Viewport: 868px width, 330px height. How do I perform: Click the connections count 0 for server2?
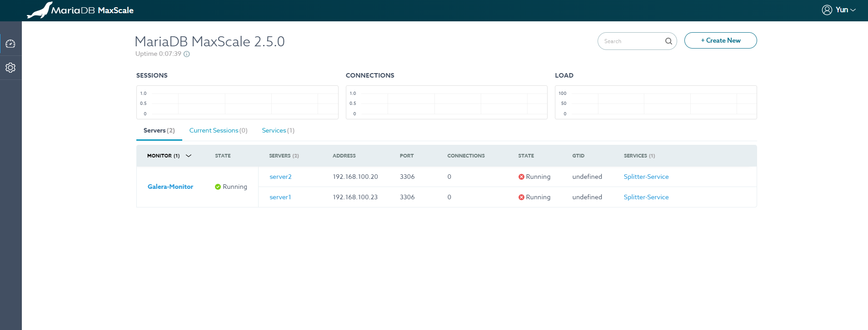pyautogui.click(x=449, y=177)
